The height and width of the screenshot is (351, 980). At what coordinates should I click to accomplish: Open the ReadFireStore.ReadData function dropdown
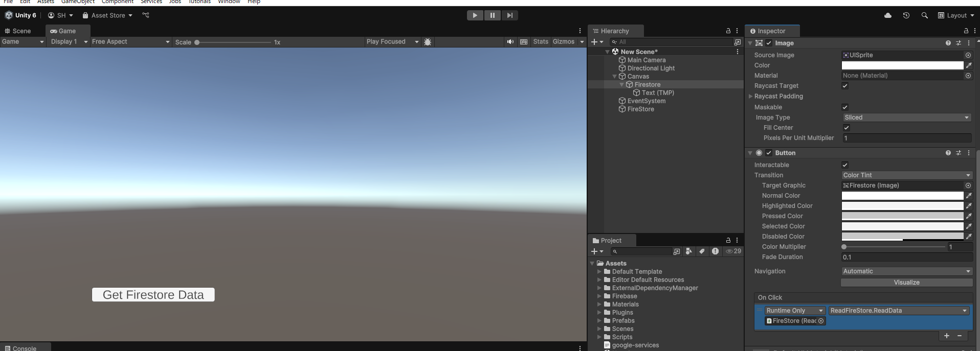pyautogui.click(x=899, y=311)
